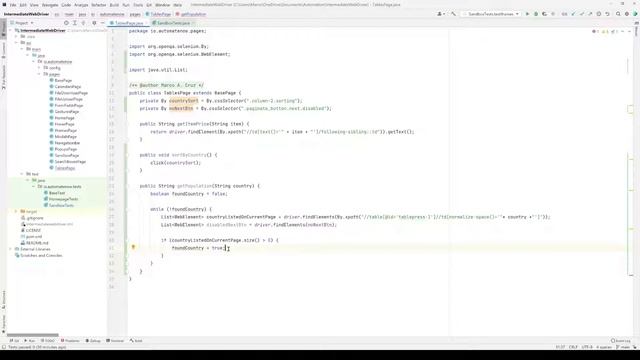Collapse the test folder node

(22, 174)
